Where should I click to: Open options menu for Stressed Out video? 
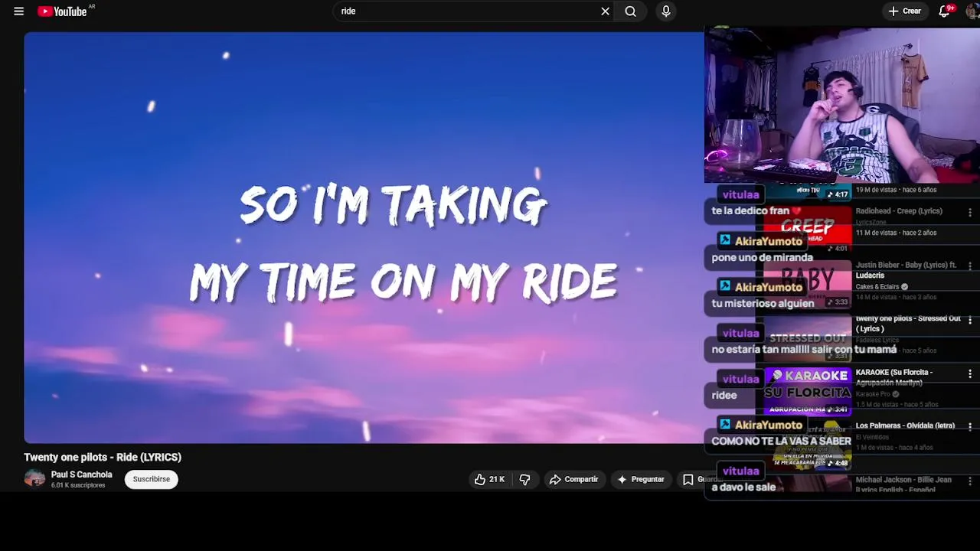[x=970, y=320]
